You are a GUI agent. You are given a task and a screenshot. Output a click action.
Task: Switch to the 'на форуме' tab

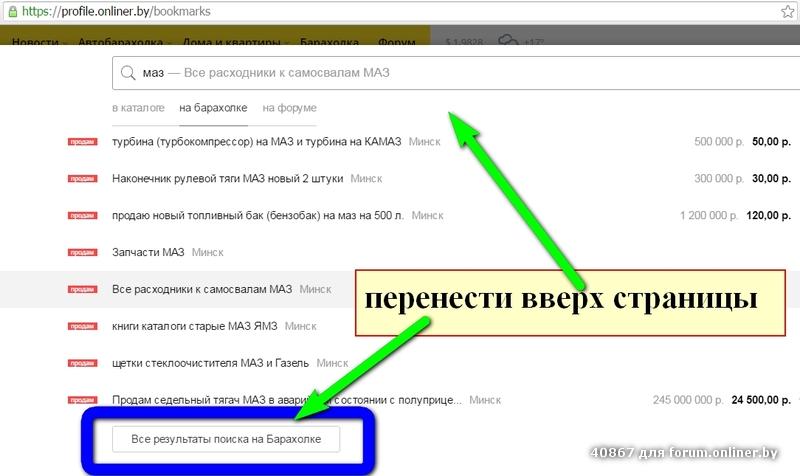289,108
